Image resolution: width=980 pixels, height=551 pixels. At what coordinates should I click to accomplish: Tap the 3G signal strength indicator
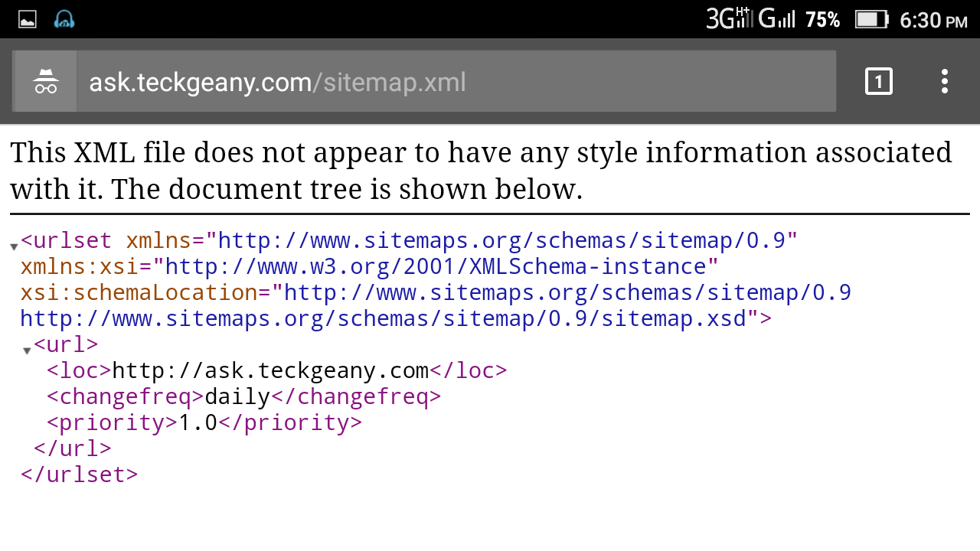pyautogui.click(x=730, y=18)
